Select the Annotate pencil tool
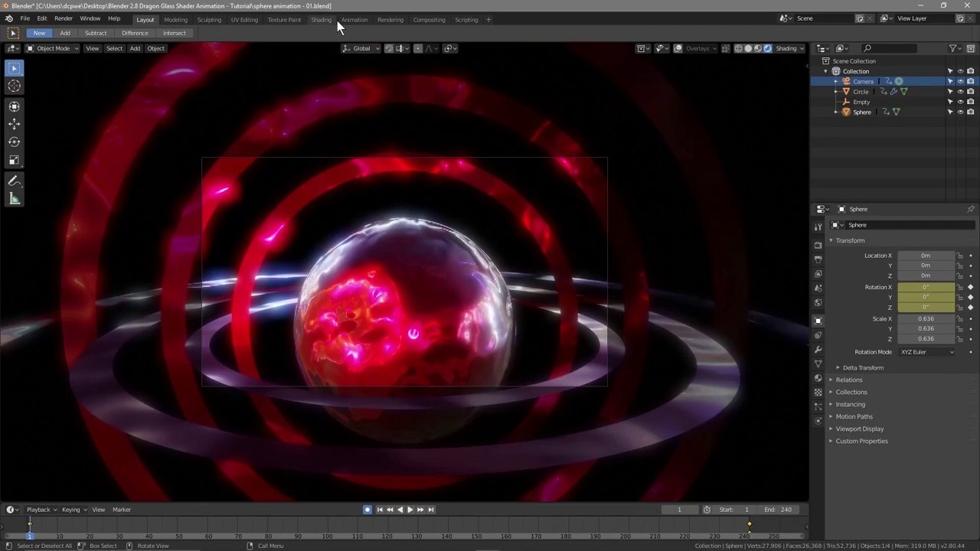This screenshot has height=551, width=980. click(14, 181)
